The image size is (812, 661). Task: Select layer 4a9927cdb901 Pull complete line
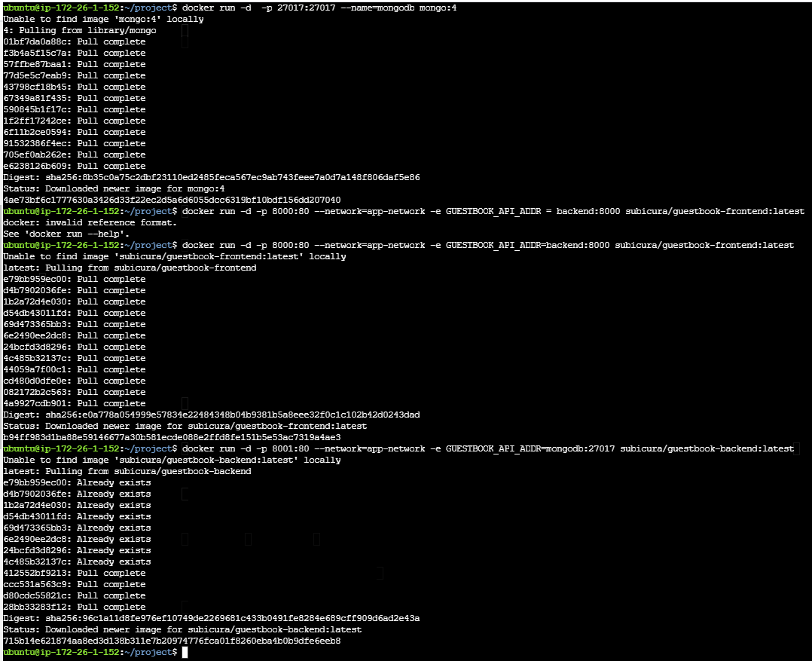pos(75,403)
